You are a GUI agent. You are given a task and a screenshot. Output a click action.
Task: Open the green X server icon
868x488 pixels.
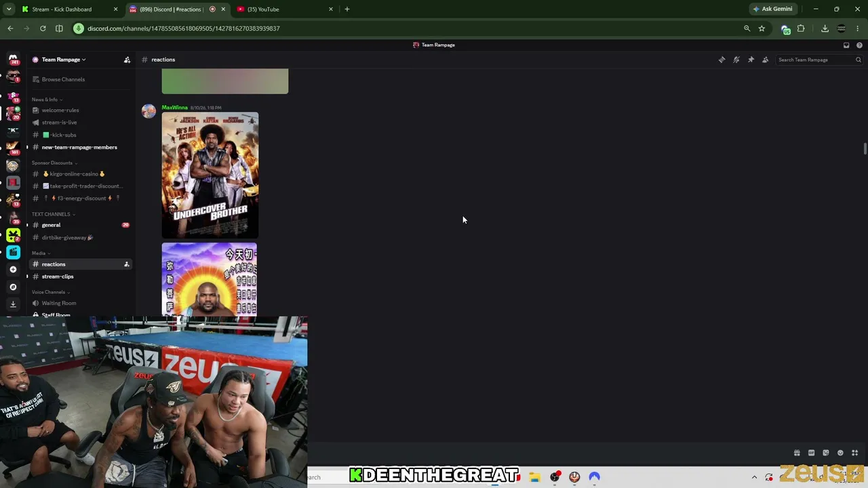point(13,235)
